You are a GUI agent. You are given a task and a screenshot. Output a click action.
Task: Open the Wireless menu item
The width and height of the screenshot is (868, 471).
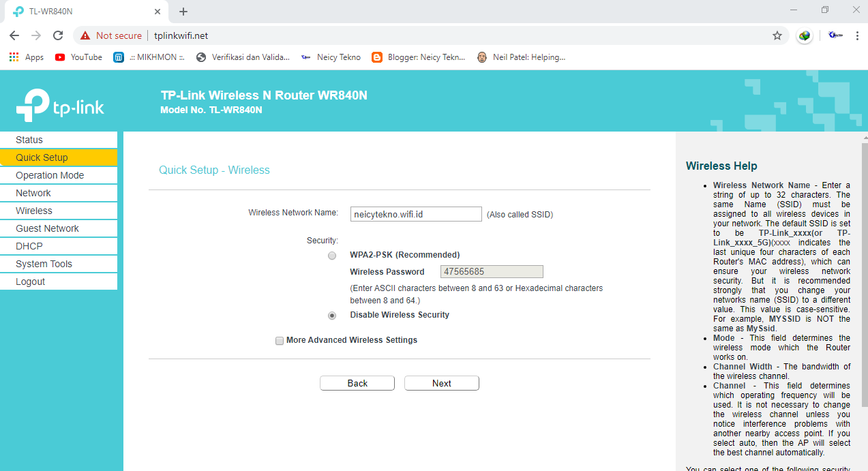[59, 211]
